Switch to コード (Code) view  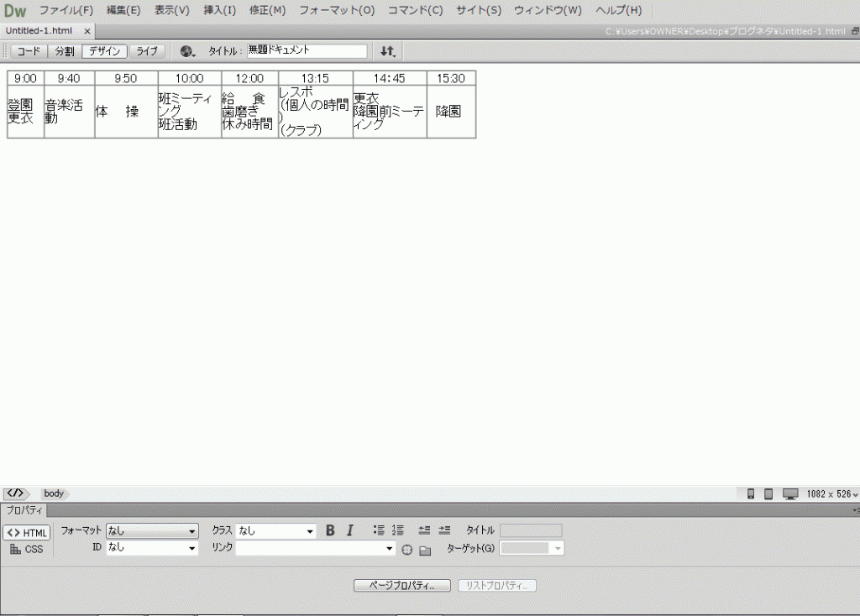click(29, 51)
